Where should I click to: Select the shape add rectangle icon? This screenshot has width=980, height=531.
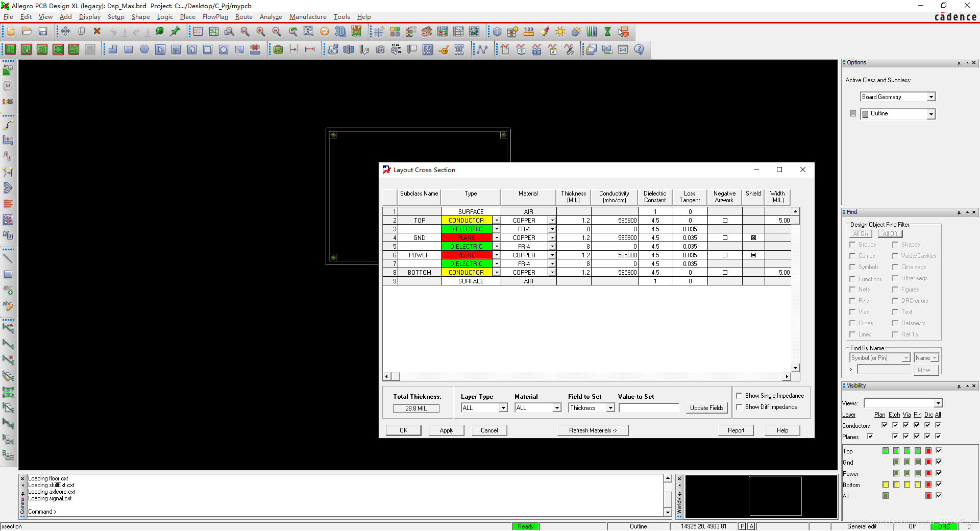point(129,50)
